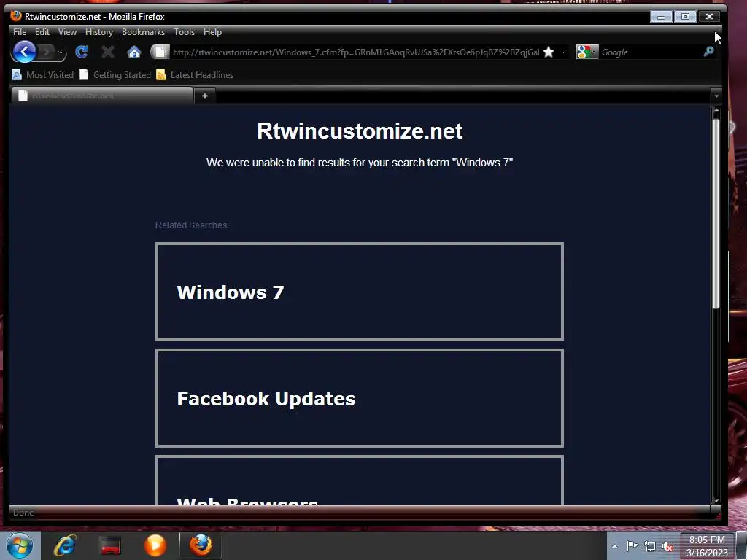The height and width of the screenshot is (560, 747).
Task: Open the recent pages history dropdown arrow
Action: (x=61, y=52)
